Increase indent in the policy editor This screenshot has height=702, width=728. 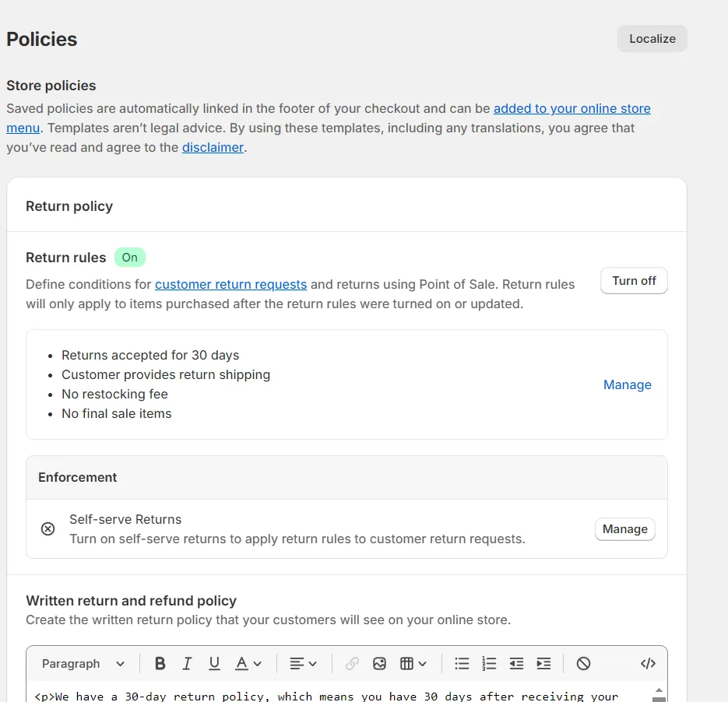[x=543, y=664]
